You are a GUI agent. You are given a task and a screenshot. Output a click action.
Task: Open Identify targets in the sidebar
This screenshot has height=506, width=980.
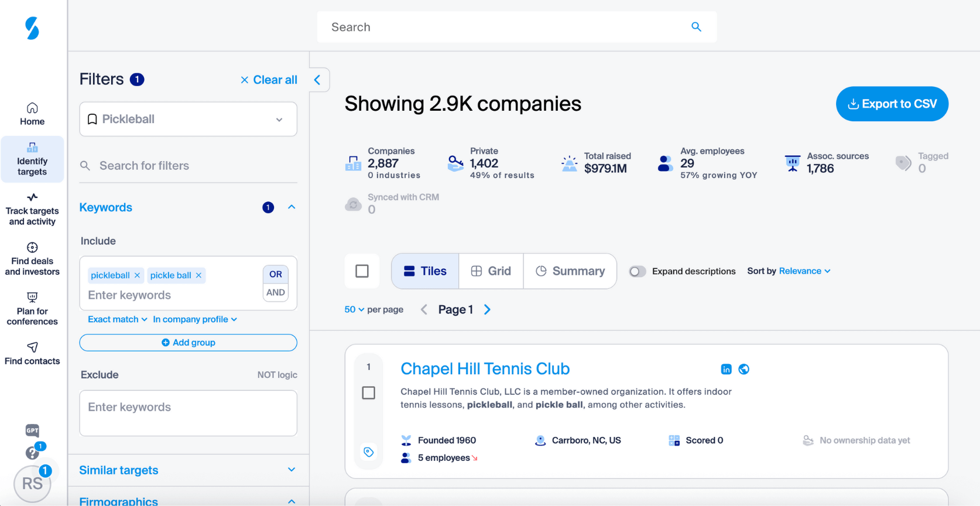tap(32, 159)
